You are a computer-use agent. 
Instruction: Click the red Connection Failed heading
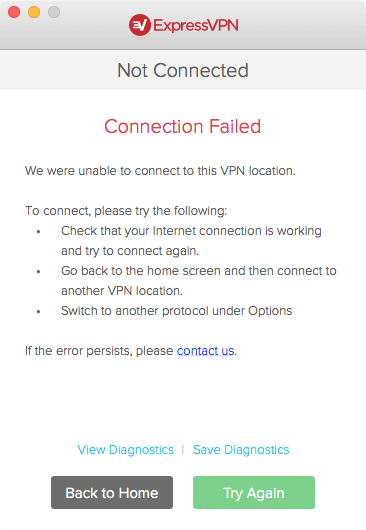pyautogui.click(x=182, y=126)
